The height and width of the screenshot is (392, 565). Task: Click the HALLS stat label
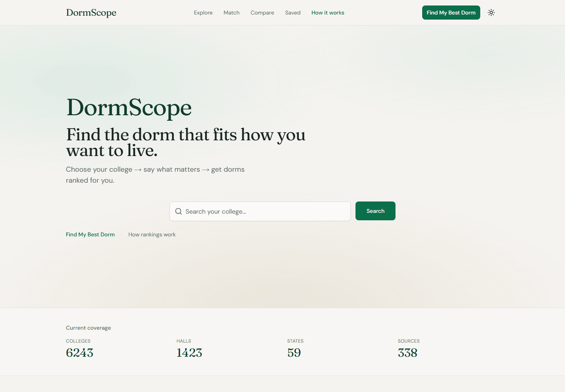pos(184,341)
